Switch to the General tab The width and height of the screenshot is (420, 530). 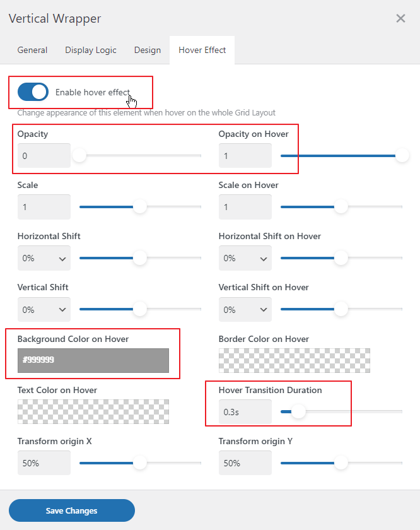[x=32, y=50]
